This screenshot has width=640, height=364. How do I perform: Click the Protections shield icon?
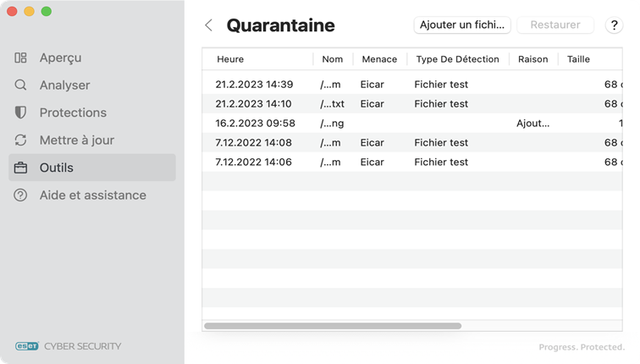click(21, 113)
